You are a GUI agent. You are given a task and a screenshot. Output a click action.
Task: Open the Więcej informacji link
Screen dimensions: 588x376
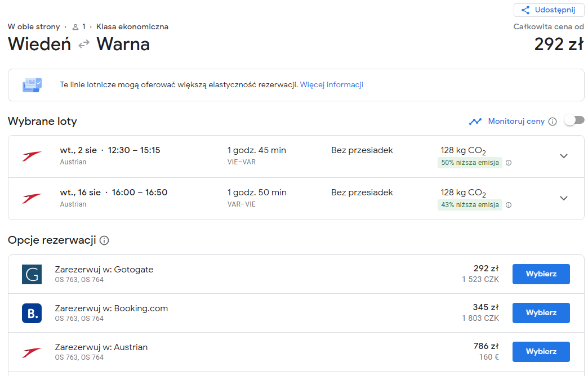(332, 85)
